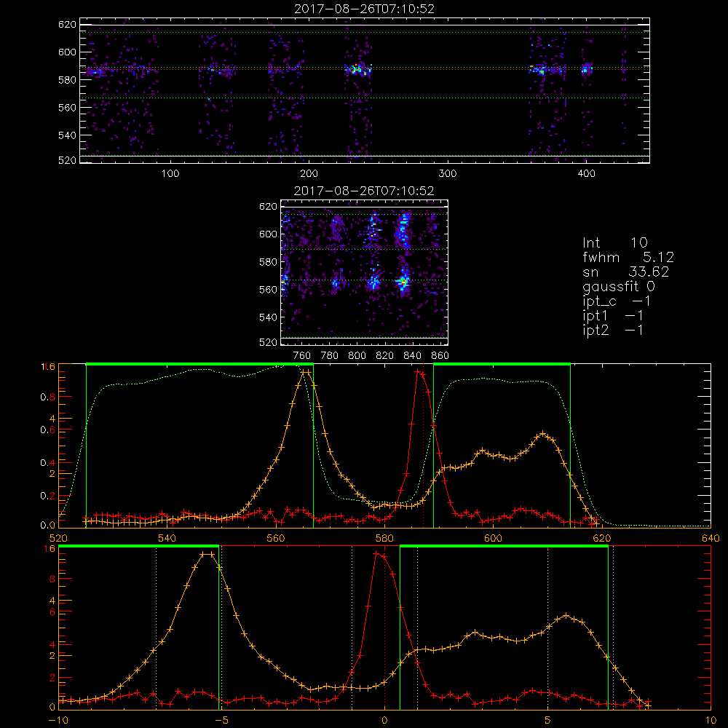Select the 'fwhm 5.12' readout
The width and height of the screenshot is (728, 728).
point(628,257)
